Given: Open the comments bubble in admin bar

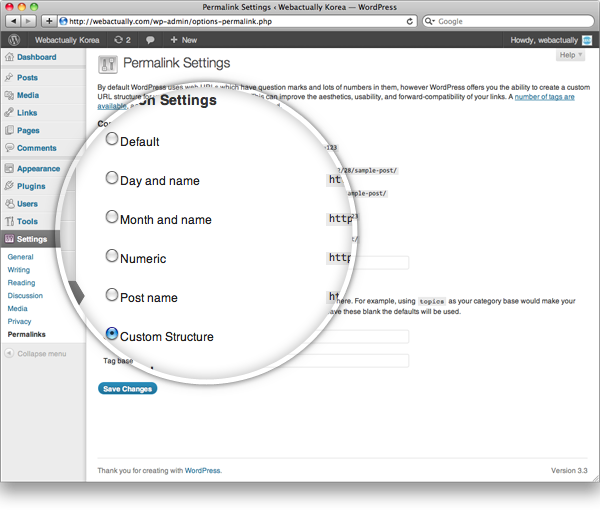Looking at the screenshot, I should pos(150,40).
